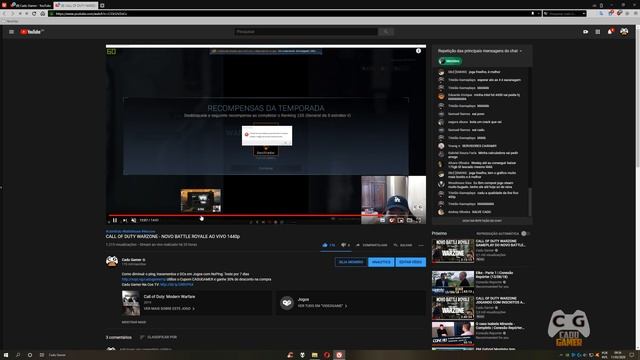Open File Explorer folder from taskbar
This screenshot has height=360, width=640.
coord(315,355)
